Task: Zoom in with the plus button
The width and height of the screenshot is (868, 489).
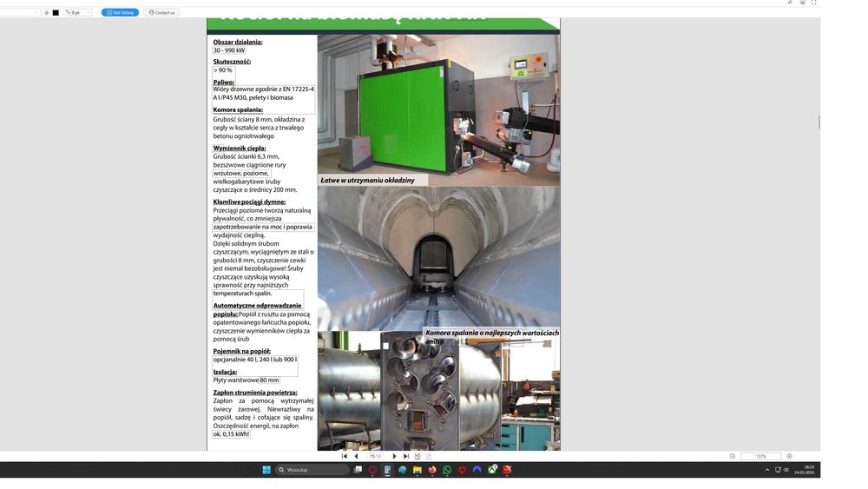Action: (789, 456)
